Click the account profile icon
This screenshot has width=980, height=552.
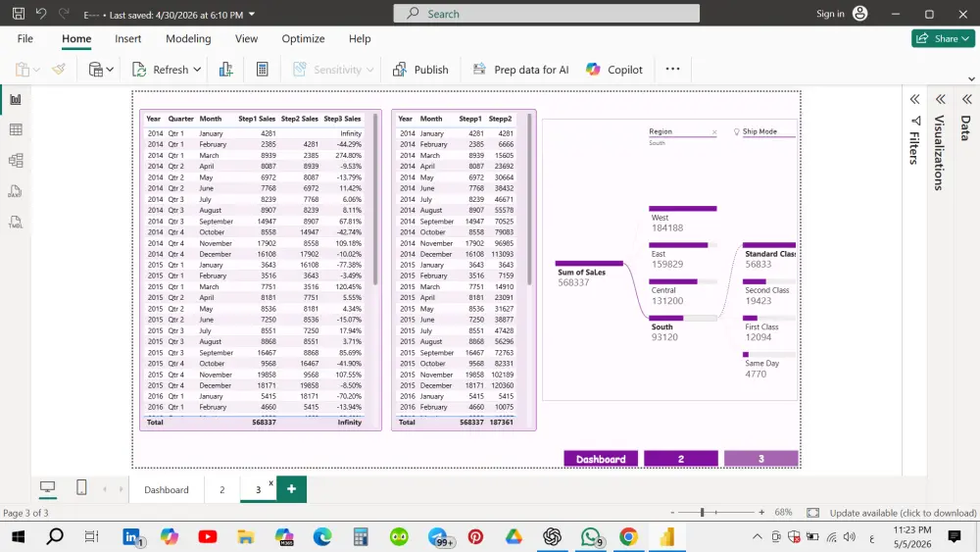pyautogui.click(x=860, y=13)
